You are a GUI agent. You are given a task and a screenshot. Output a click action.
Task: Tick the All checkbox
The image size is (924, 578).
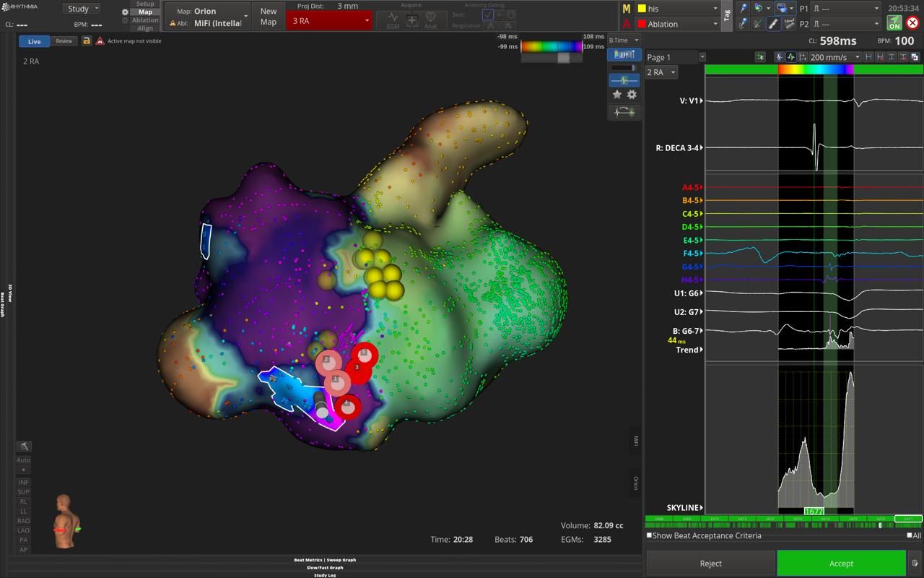point(909,535)
